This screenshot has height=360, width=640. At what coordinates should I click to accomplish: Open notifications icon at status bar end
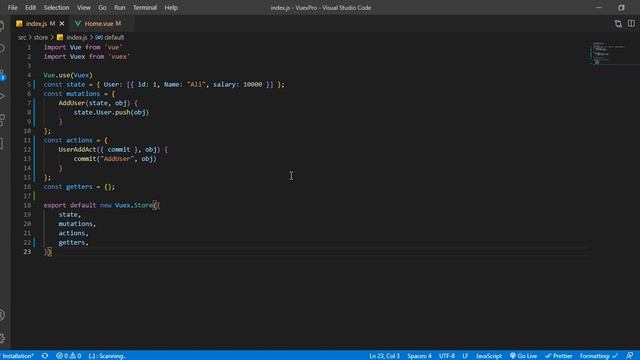pos(630,356)
